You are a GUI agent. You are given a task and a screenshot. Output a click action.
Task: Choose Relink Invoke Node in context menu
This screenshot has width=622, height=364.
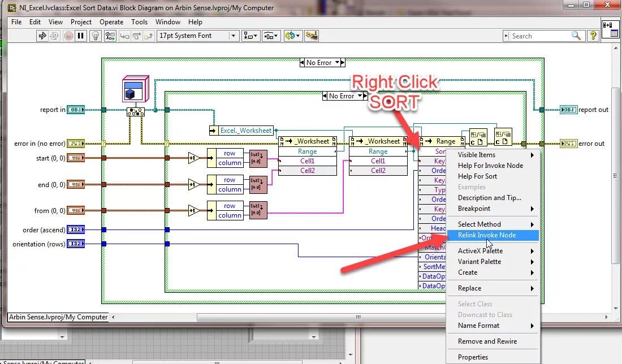(493, 235)
